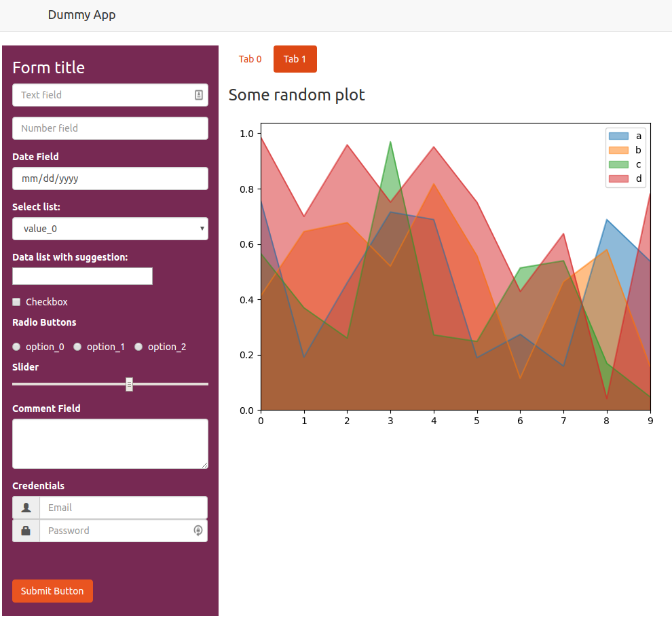Click the Submit Button

[x=52, y=591]
